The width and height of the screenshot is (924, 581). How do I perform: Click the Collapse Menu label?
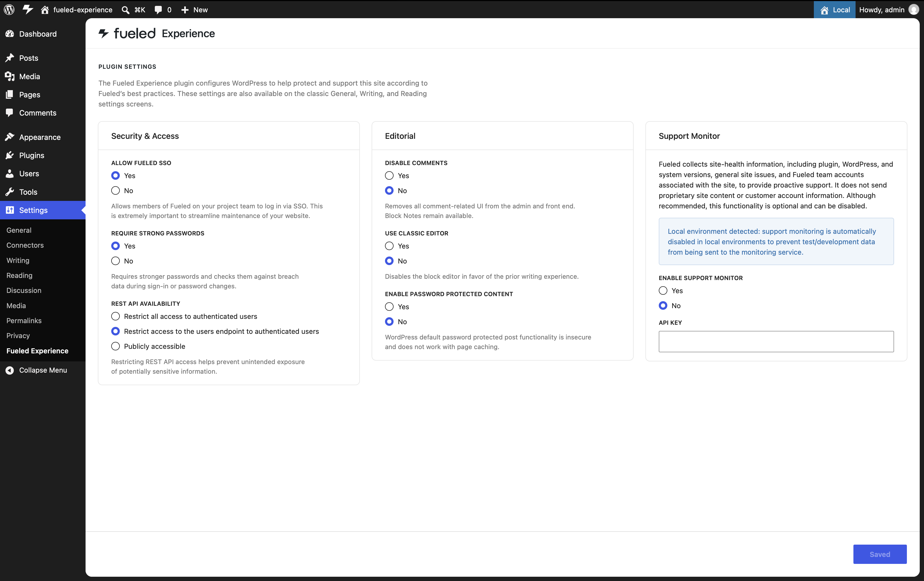pos(43,370)
